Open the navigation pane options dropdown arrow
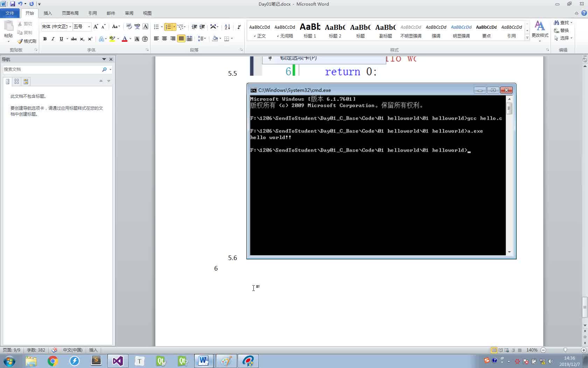Screen dimensions: 588x368 [104, 59]
